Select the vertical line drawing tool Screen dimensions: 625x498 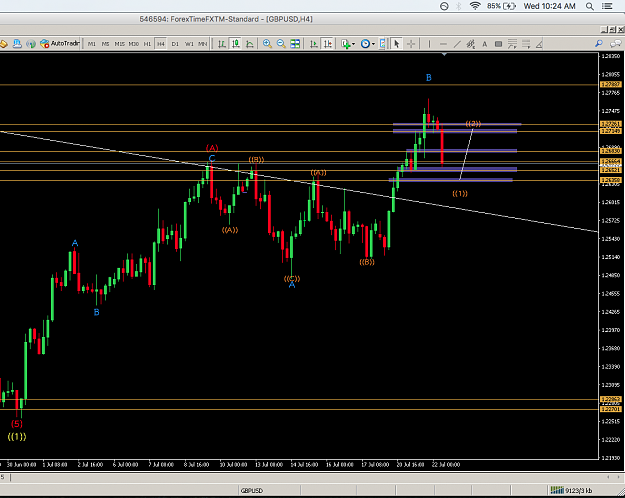click(x=429, y=44)
